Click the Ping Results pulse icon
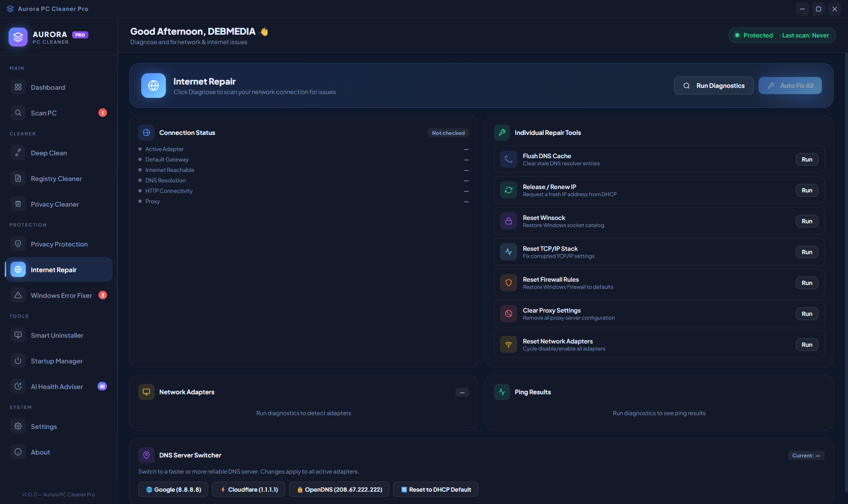 click(x=502, y=392)
